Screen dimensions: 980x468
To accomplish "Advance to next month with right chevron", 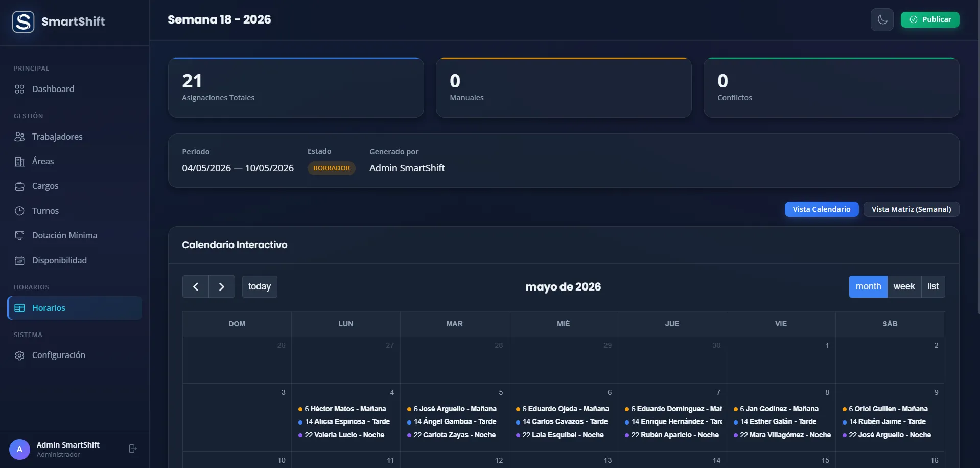I will pos(222,286).
